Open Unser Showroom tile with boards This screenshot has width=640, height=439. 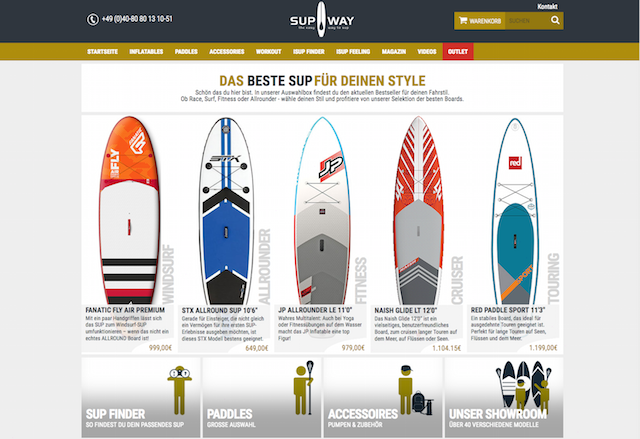(x=504, y=397)
